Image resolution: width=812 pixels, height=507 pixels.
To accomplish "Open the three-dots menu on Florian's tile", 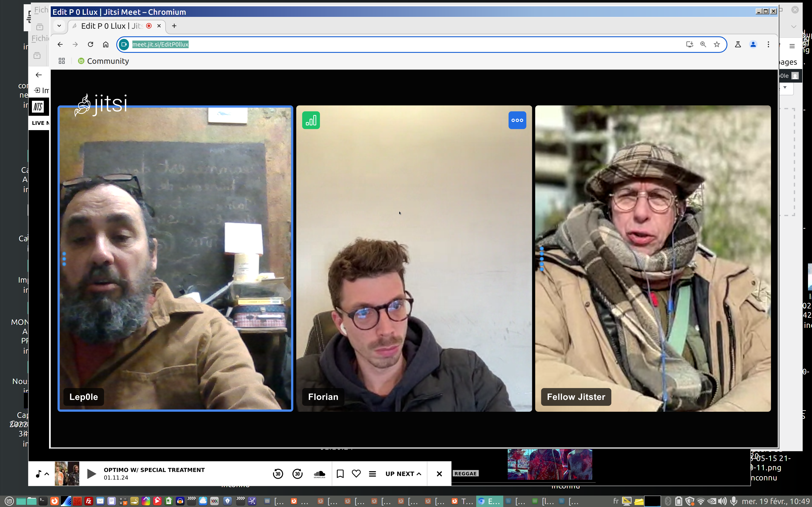I will (517, 120).
